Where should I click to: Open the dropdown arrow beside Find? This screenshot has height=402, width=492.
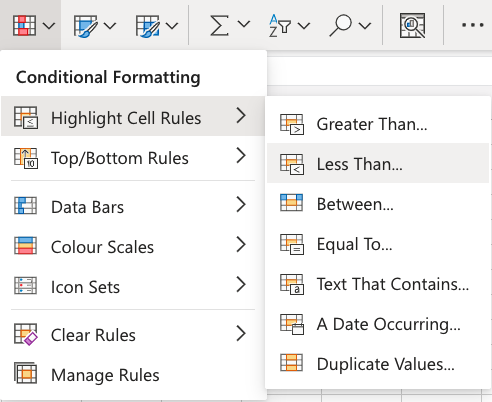pyautogui.click(x=365, y=25)
